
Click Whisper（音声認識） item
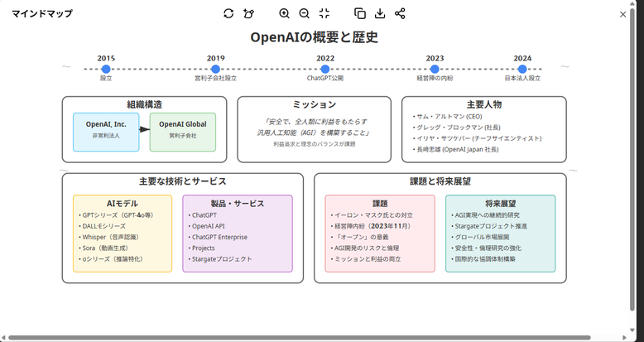coord(110,237)
